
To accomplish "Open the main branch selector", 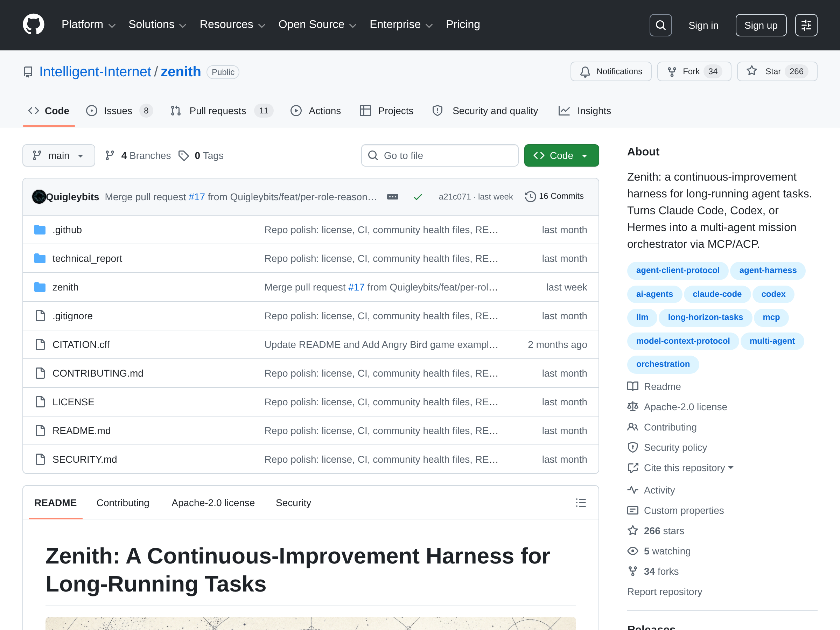I will click(58, 155).
